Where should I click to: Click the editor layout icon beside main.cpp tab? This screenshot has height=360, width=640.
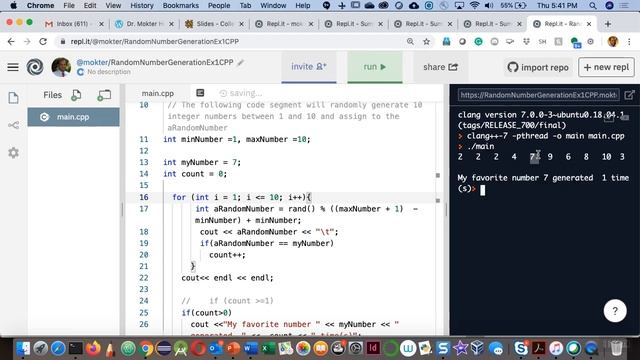200,93
